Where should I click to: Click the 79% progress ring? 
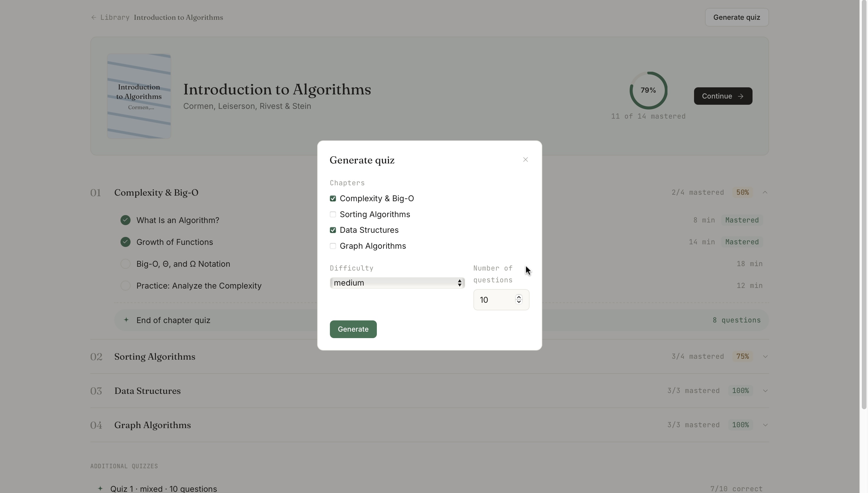click(x=648, y=90)
